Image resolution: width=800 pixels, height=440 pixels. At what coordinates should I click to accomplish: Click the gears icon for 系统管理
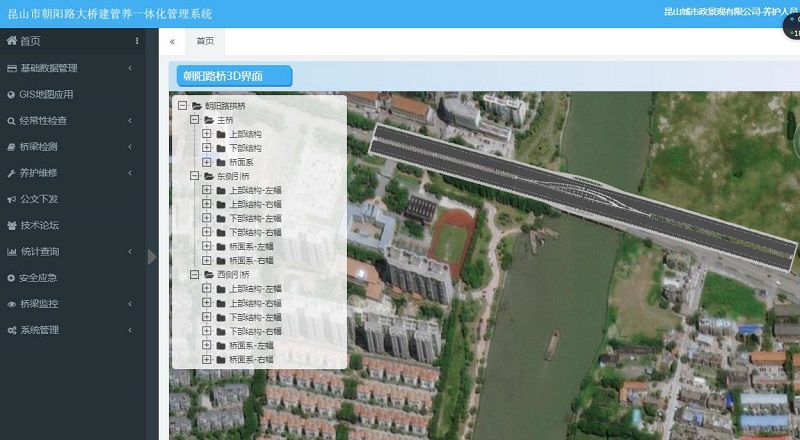click(11, 330)
